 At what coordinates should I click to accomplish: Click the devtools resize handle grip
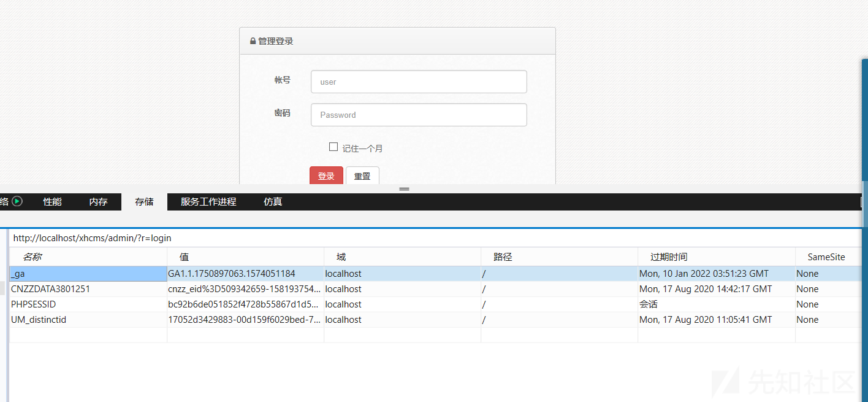[x=404, y=189]
